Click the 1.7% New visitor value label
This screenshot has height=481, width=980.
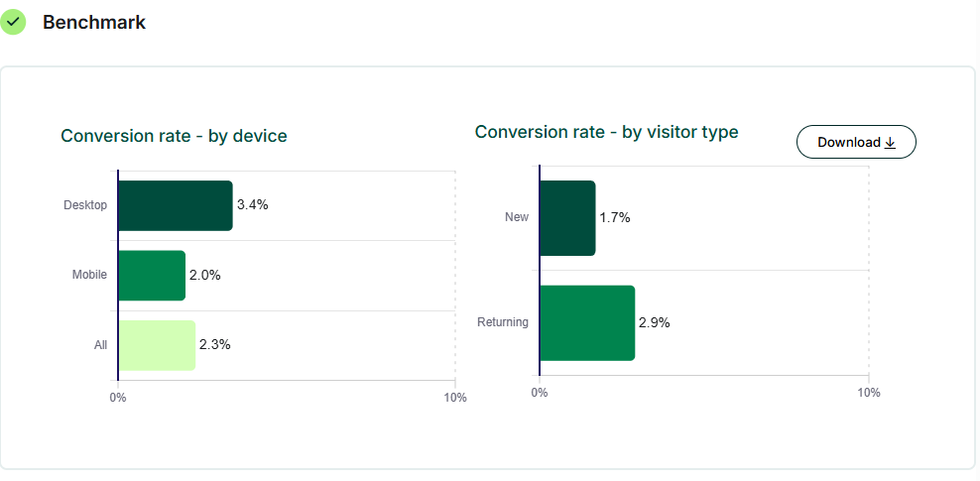[x=615, y=217]
